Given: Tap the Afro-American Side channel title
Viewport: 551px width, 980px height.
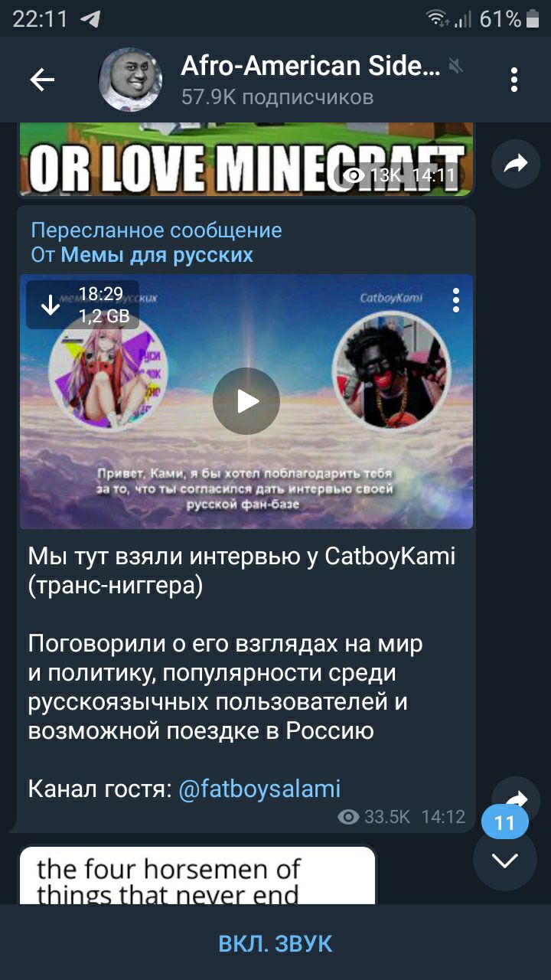Looking at the screenshot, I should point(311,67).
